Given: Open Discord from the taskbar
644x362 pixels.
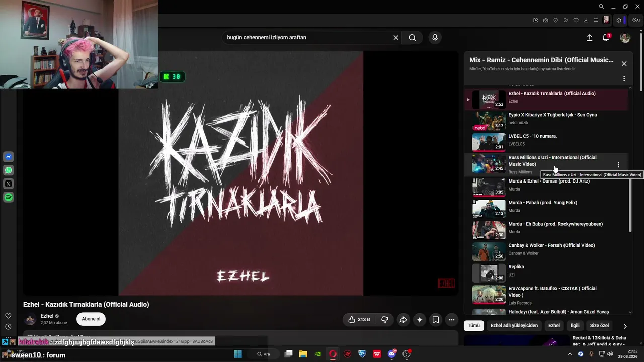Looking at the screenshot, I should tap(392, 354).
